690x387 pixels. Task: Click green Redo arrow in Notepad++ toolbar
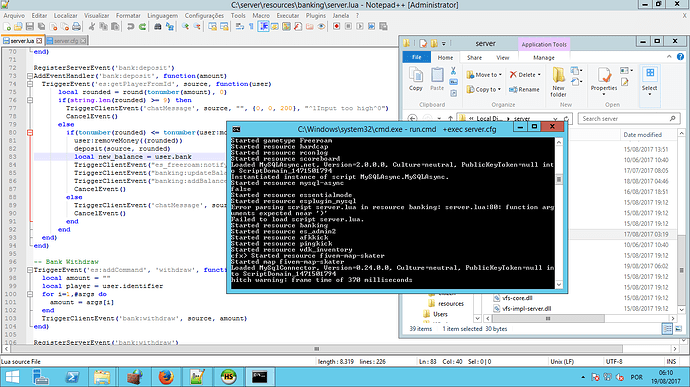click(x=142, y=27)
